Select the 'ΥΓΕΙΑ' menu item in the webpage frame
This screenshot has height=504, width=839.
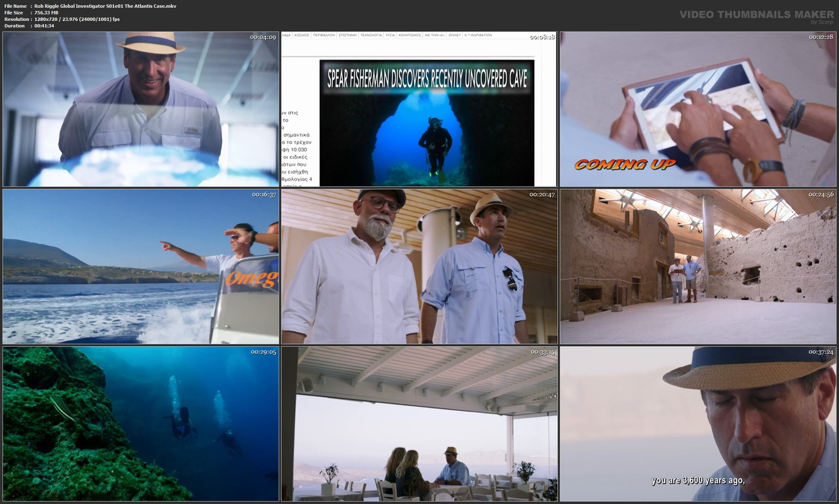390,35
